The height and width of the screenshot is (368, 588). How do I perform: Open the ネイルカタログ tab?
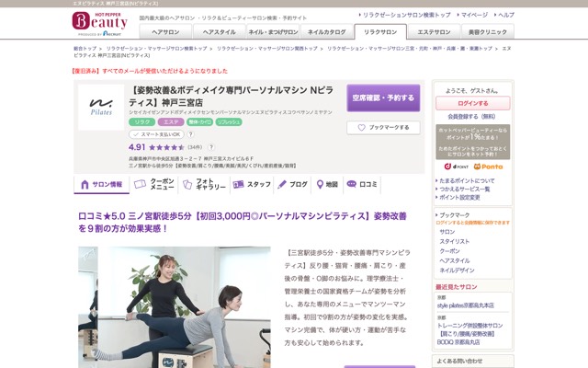click(327, 32)
